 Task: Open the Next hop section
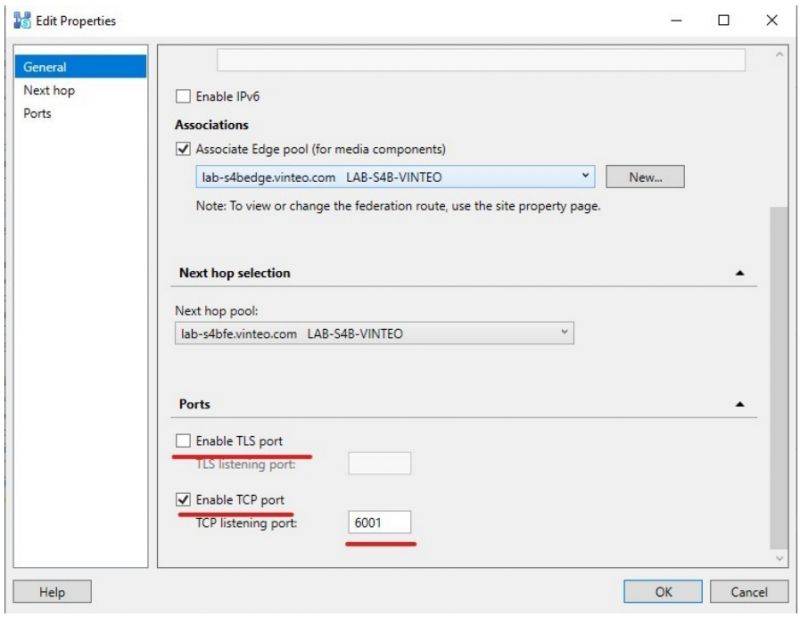[x=49, y=90]
